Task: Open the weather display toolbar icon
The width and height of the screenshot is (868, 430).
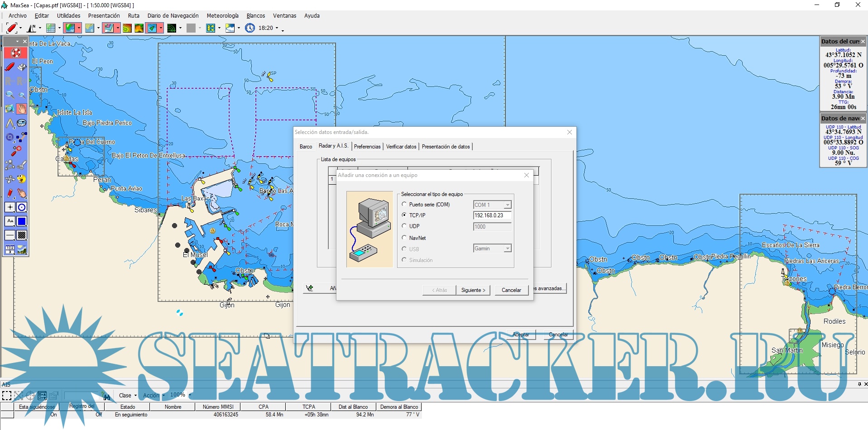Action: [230, 28]
